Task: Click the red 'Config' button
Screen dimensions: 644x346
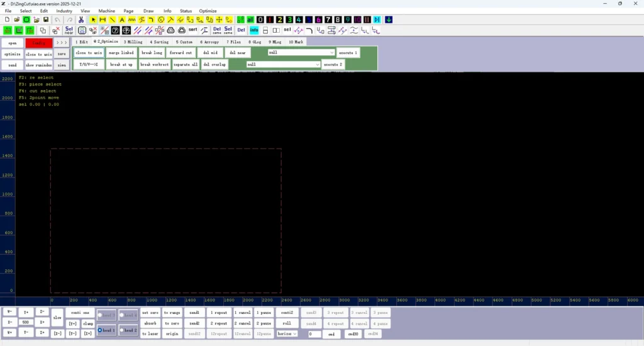Action: 38,43
